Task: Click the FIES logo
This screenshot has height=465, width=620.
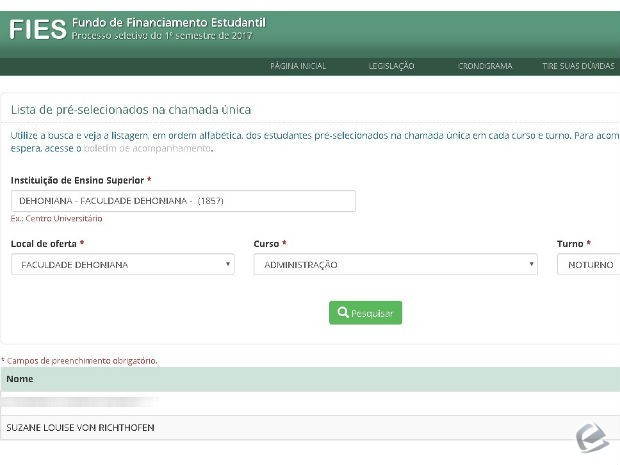Action: pyautogui.click(x=38, y=29)
